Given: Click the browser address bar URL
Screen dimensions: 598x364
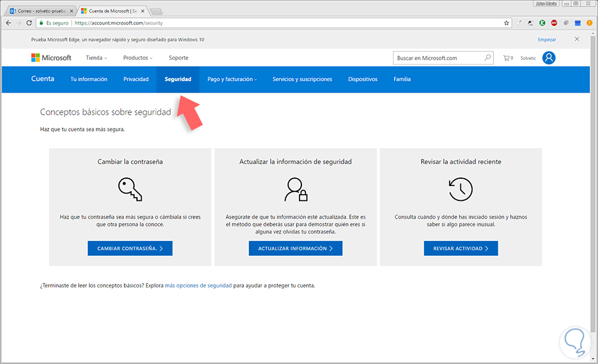Looking at the screenshot, I should pyautogui.click(x=118, y=23).
